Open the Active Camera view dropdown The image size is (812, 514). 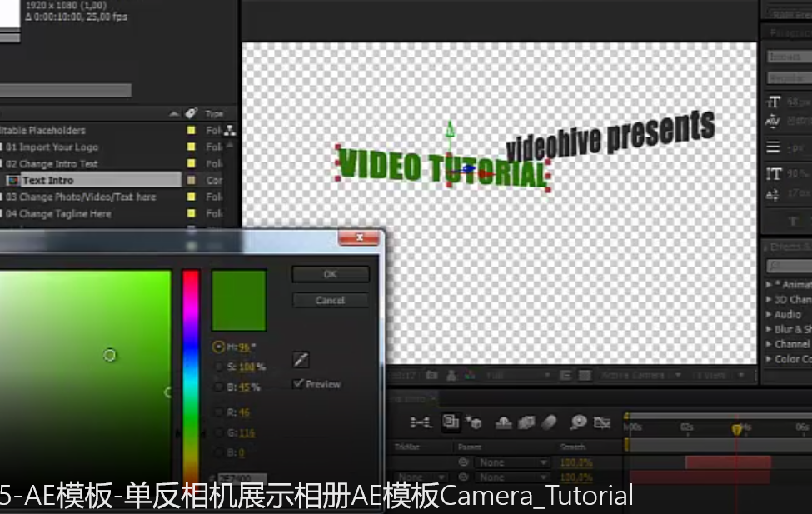(641, 375)
